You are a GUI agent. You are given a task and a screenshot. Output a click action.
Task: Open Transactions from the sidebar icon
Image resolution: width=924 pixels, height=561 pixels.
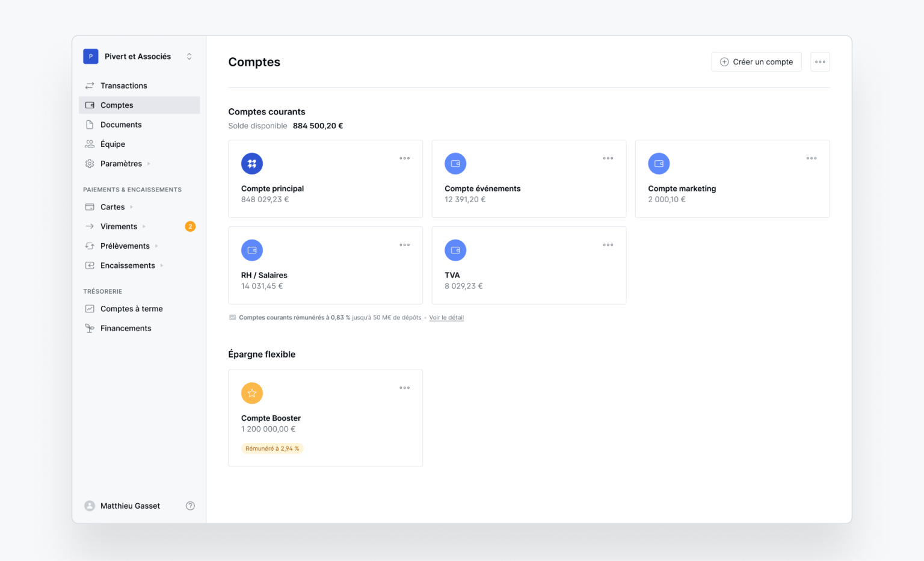click(x=90, y=85)
